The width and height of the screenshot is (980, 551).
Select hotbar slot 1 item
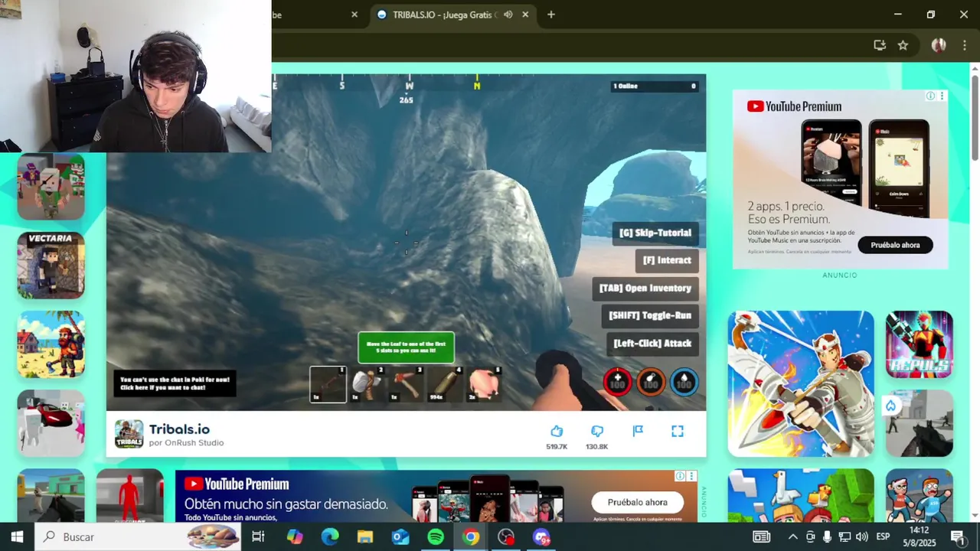point(328,384)
